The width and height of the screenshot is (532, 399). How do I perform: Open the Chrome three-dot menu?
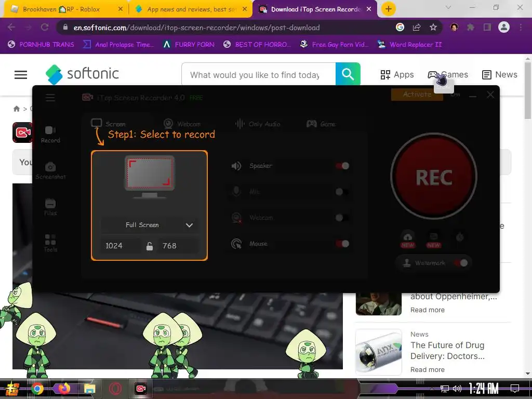pyautogui.click(x=521, y=27)
